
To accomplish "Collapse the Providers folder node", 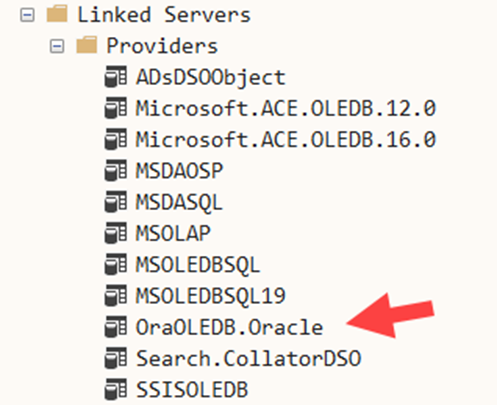I will pos(57,46).
